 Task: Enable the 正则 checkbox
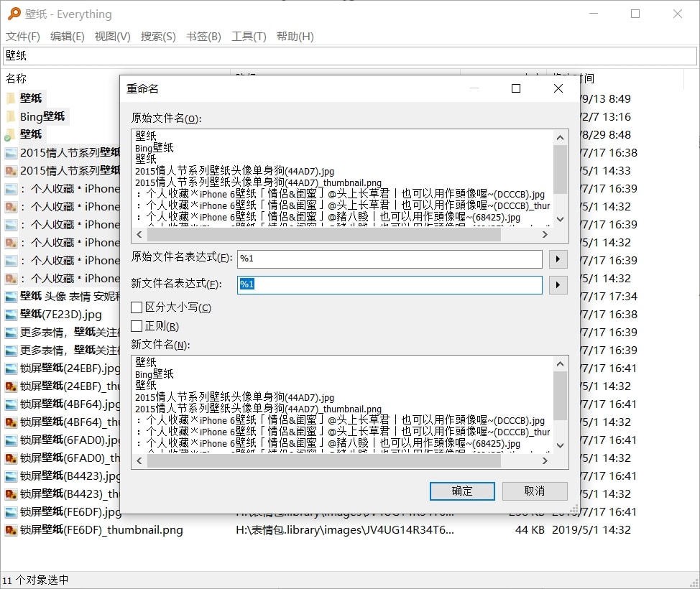pyautogui.click(x=137, y=326)
